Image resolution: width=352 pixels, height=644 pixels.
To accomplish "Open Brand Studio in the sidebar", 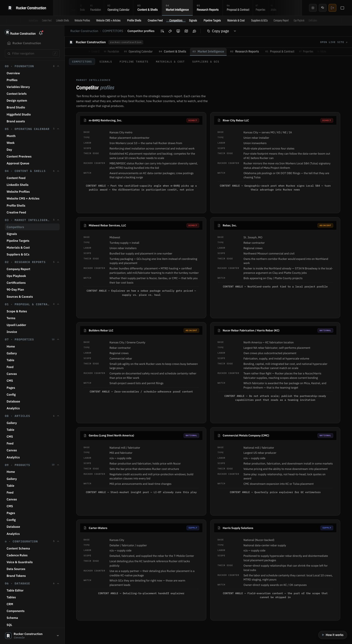I will tap(32, 107).
